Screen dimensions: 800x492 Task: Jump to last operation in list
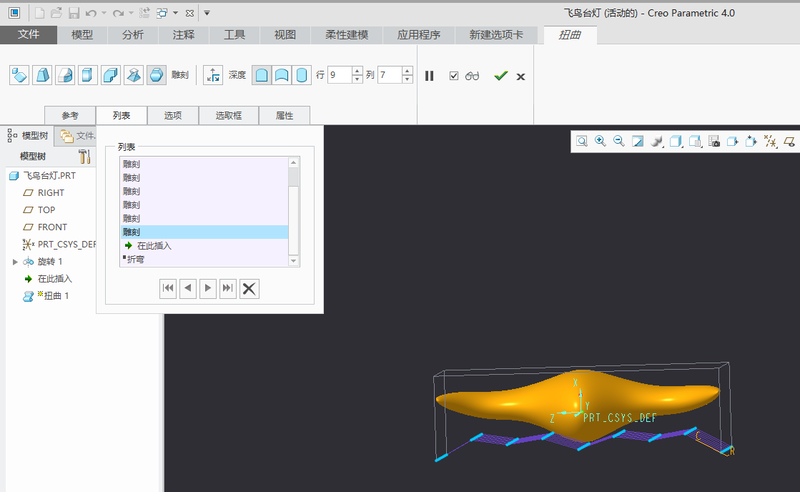[x=228, y=288]
